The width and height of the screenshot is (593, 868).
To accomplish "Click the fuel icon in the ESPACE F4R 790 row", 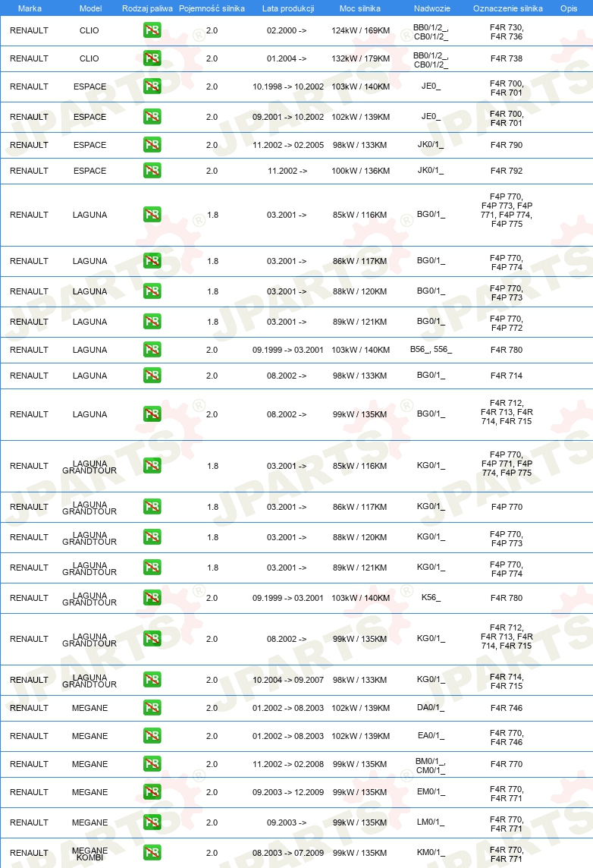I will coord(152,144).
